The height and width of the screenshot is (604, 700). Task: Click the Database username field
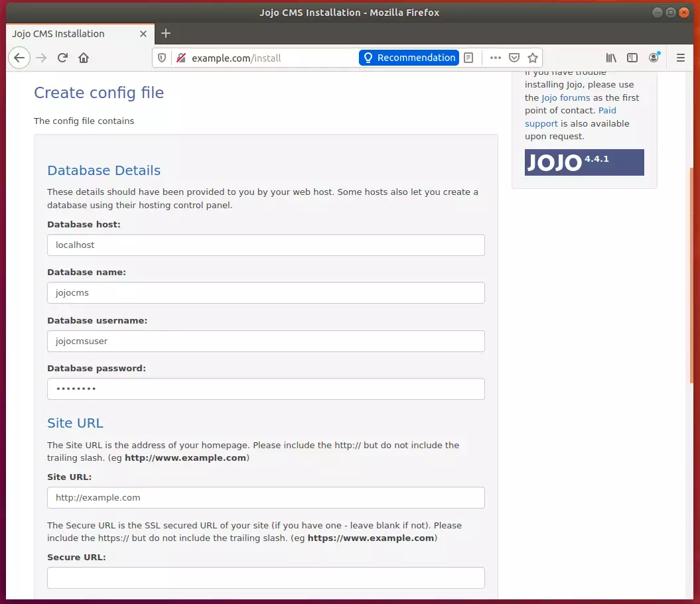(265, 341)
